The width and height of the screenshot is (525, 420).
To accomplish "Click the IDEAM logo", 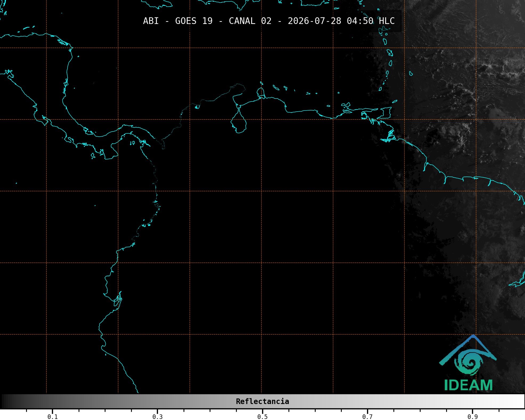I will tap(468, 363).
